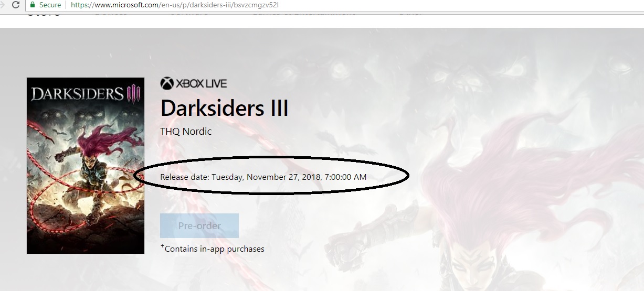Click the browser forward arrow
644x291 pixels.
click(3, 5)
